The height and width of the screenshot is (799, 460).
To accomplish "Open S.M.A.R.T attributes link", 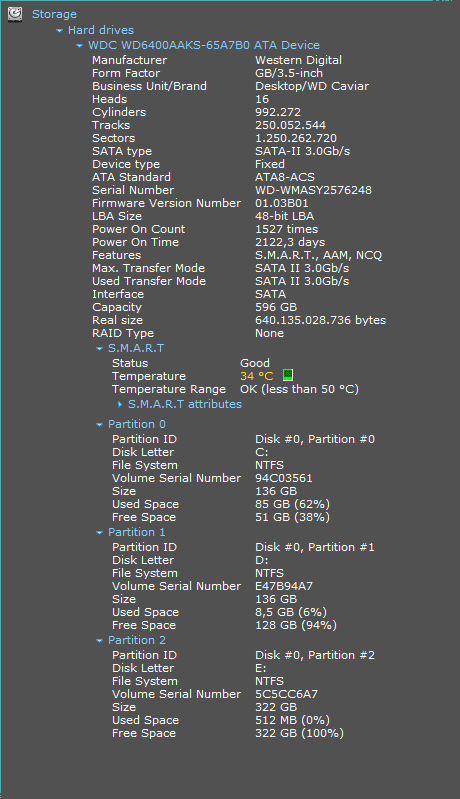I will click(x=184, y=404).
